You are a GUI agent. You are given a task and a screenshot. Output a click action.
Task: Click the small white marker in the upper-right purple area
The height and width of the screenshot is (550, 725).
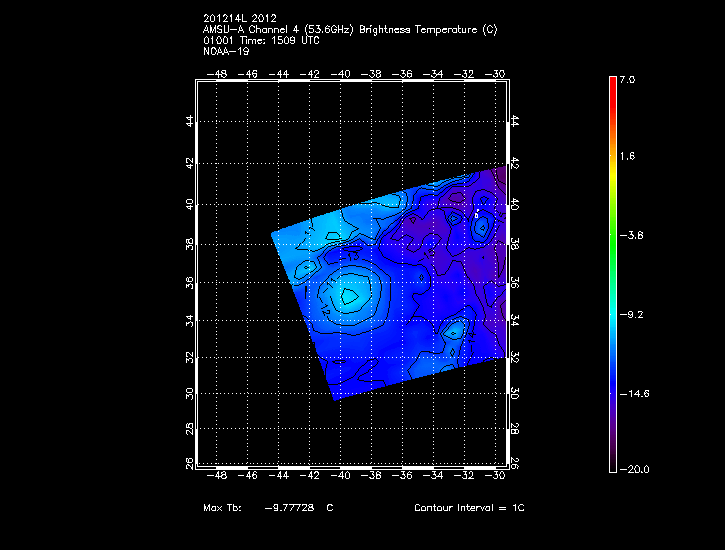coord(477,213)
